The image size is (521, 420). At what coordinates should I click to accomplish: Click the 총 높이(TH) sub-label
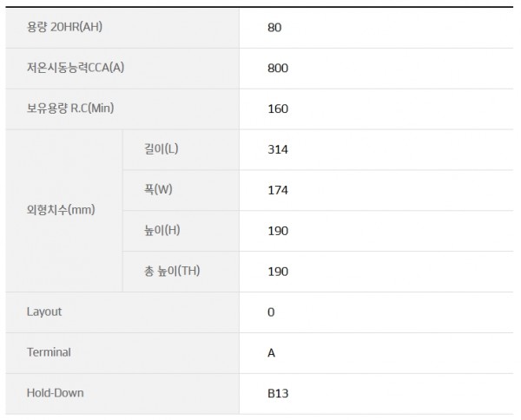pos(172,271)
